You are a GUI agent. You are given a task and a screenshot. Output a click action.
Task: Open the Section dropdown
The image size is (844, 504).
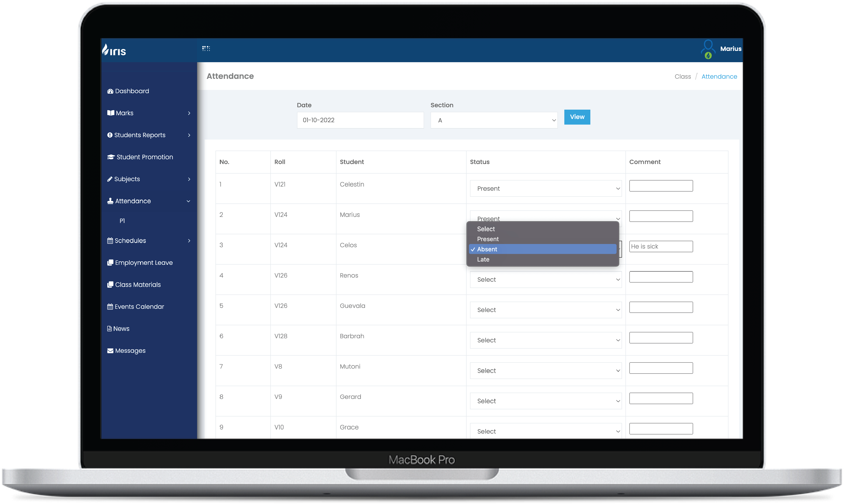pos(494,120)
